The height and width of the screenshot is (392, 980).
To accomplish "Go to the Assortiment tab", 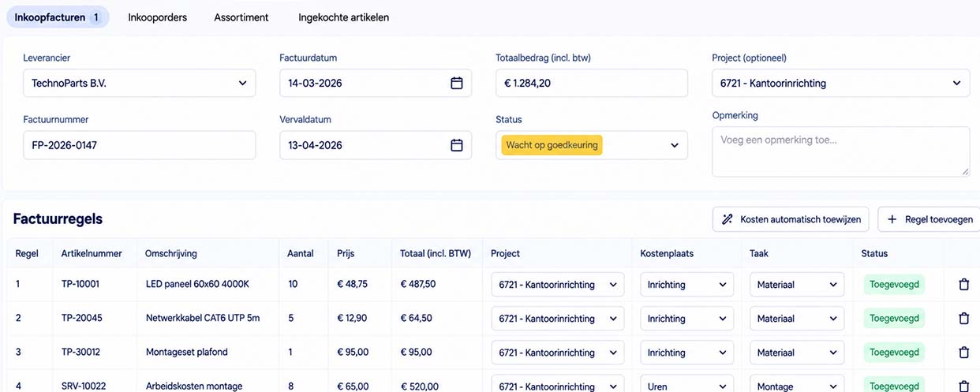I will pos(241,17).
